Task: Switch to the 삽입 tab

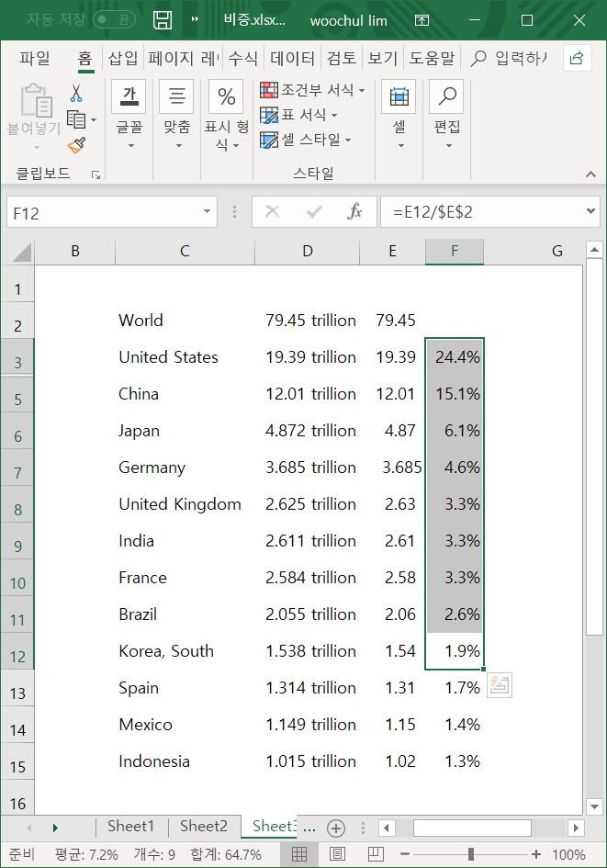Action: pos(122,58)
